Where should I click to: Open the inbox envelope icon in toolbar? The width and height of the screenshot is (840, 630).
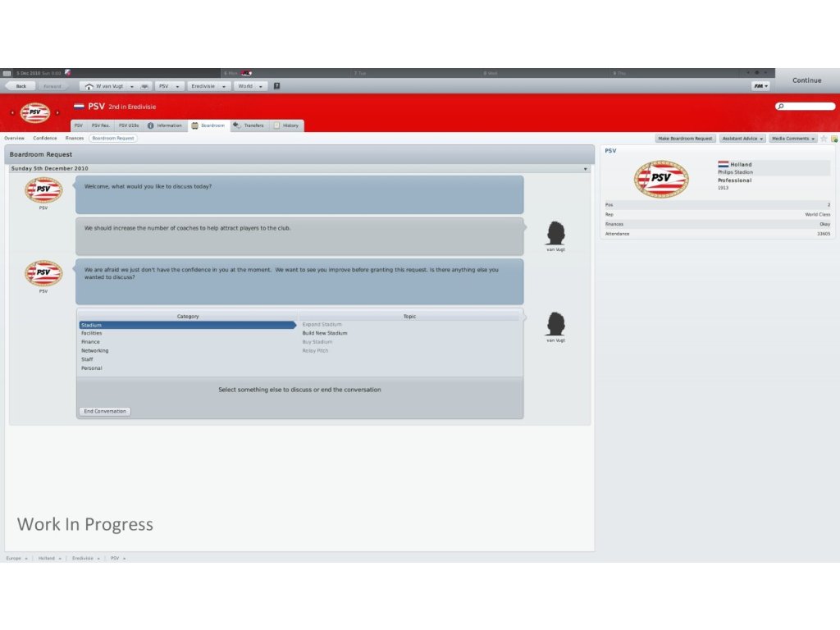click(x=144, y=86)
